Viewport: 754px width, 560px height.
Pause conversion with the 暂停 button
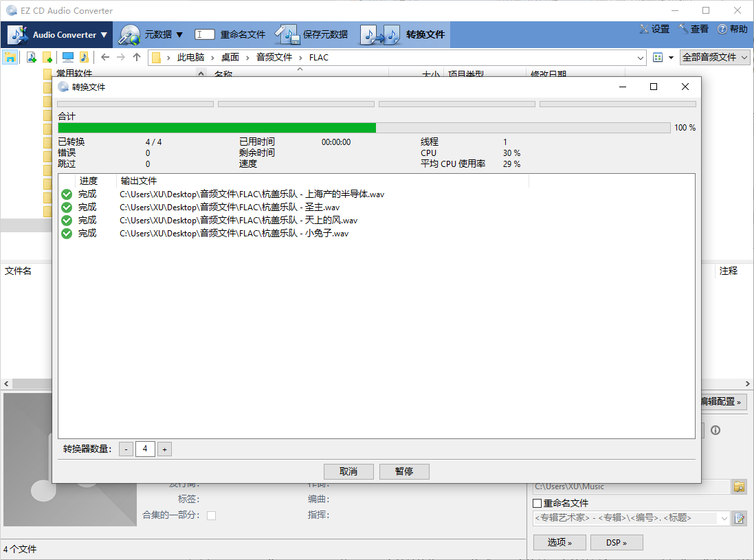pos(404,471)
